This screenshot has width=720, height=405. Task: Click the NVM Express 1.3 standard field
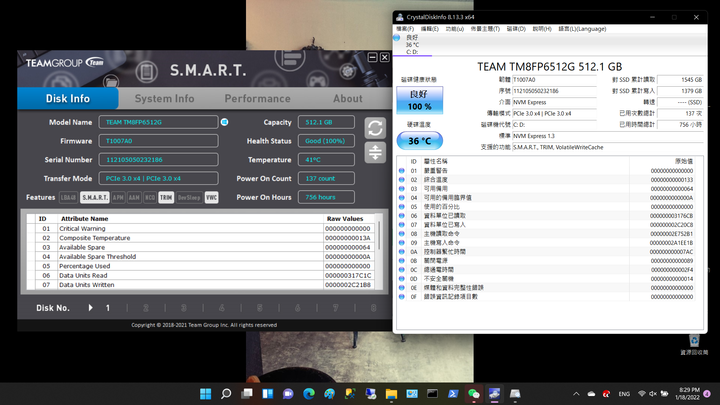coord(607,136)
